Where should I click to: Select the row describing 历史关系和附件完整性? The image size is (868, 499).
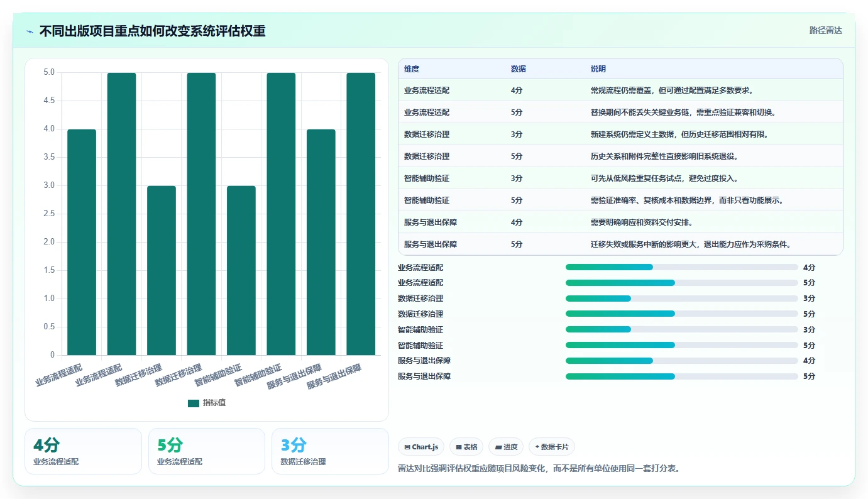[x=620, y=156]
